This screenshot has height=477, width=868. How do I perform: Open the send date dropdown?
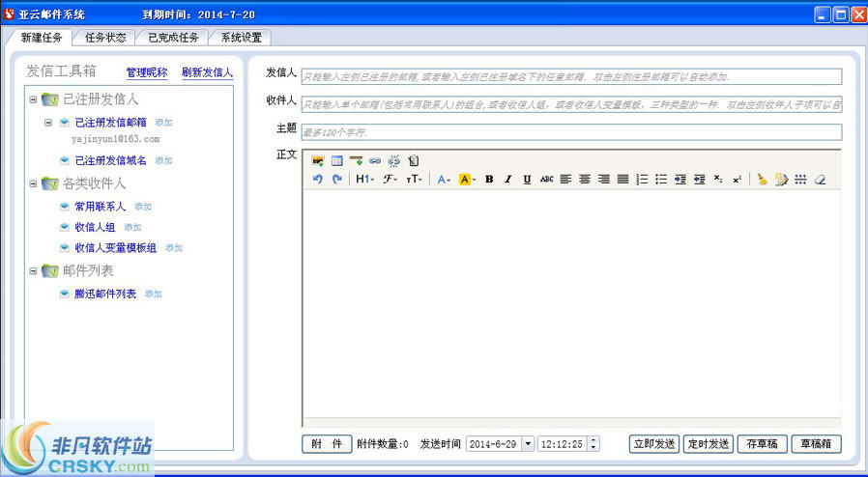click(x=528, y=444)
